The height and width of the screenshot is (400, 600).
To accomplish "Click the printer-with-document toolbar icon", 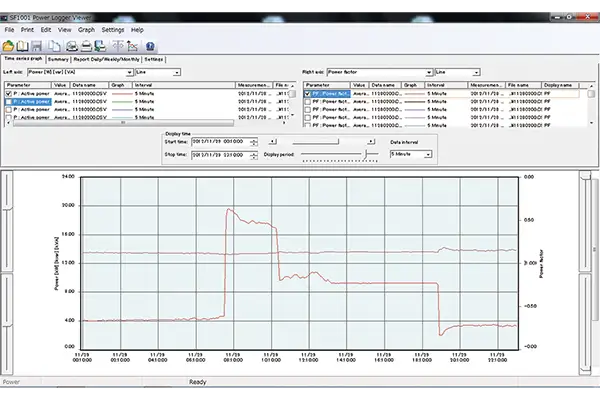I will [x=100, y=46].
